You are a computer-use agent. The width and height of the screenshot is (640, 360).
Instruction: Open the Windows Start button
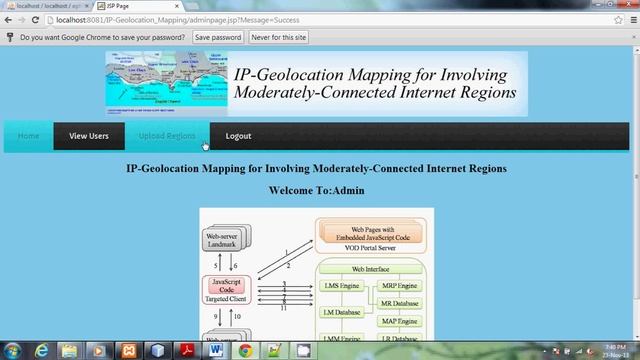[12, 351]
